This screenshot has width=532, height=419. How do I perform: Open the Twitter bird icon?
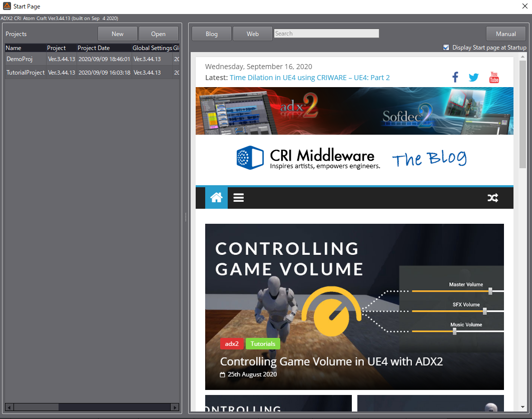tap(473, 78)
